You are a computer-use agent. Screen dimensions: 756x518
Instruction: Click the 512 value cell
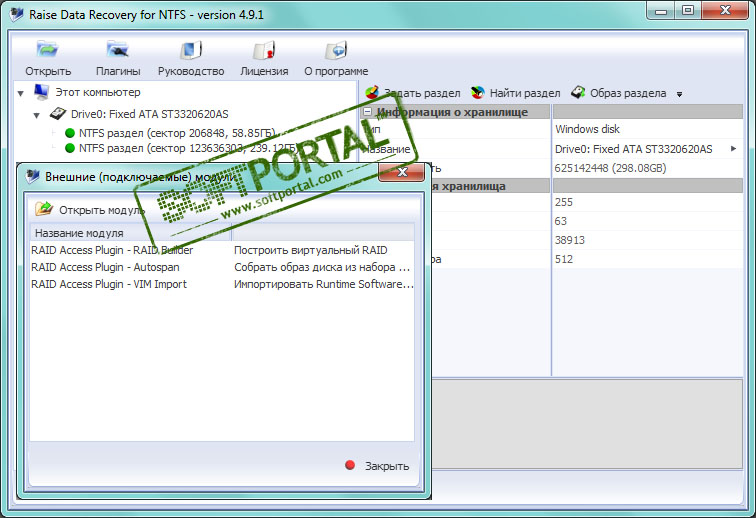tap(648, 259)
